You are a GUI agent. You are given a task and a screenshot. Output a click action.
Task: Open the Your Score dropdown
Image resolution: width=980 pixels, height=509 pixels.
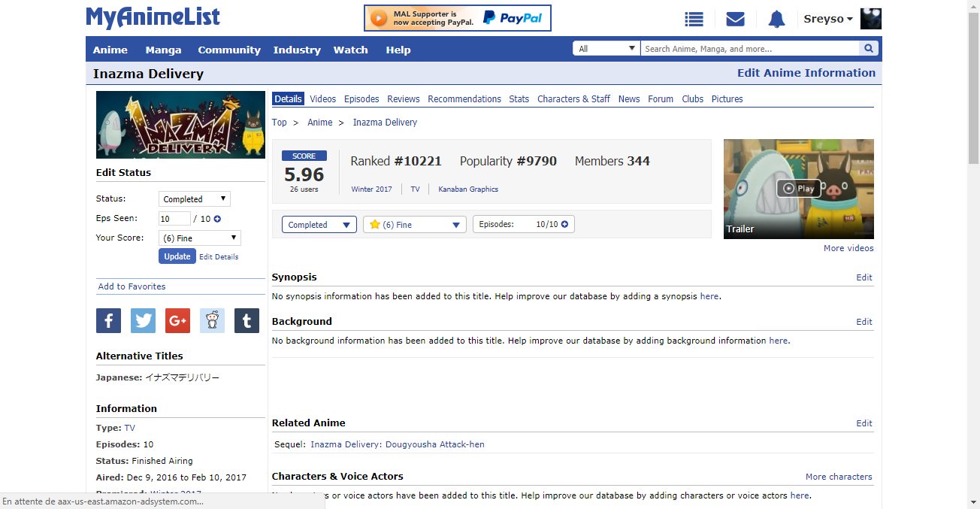(x=199, y=238)
